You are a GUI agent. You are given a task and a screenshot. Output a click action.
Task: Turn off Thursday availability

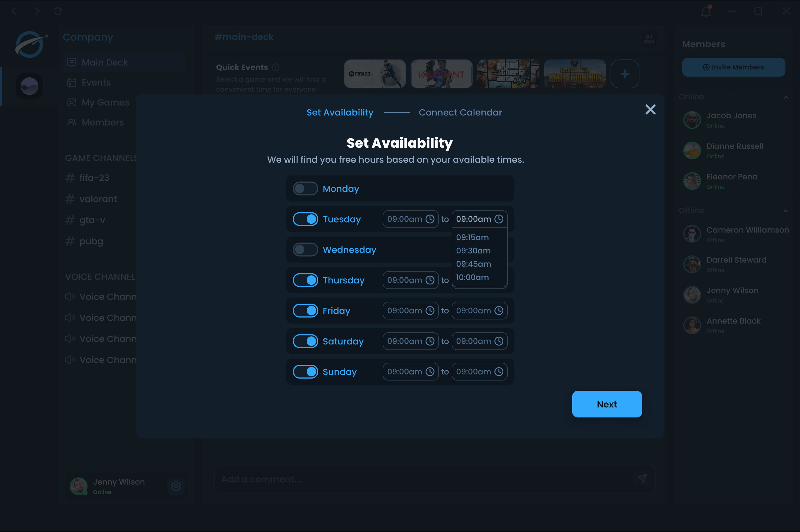pos(305,280)
